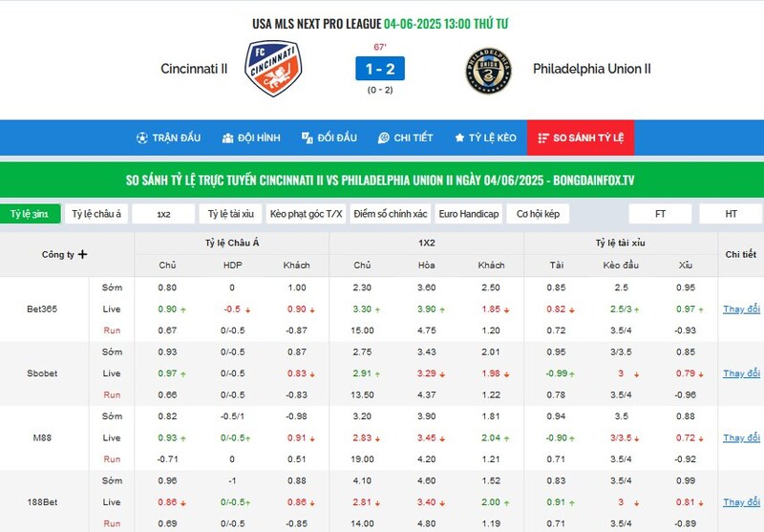Select the Tỷ lệ 3in1 filter
764x532 pixels.
pos(30,214)
